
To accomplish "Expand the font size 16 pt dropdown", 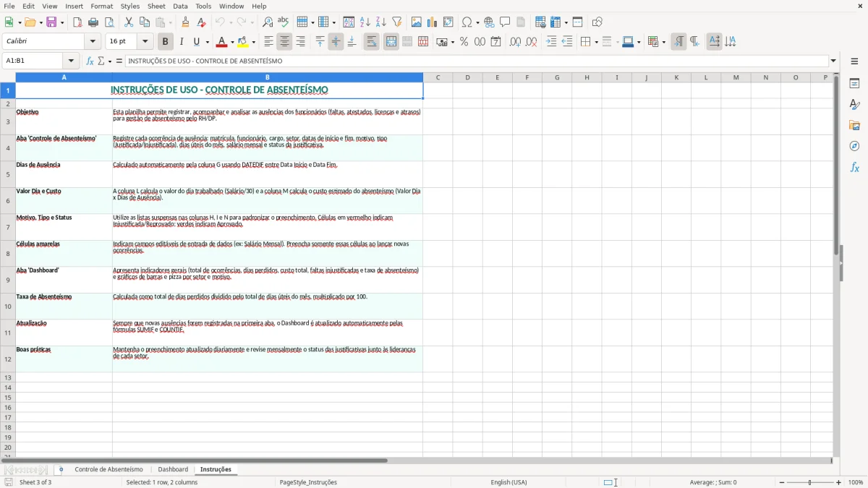I will (x=145, y=42).
